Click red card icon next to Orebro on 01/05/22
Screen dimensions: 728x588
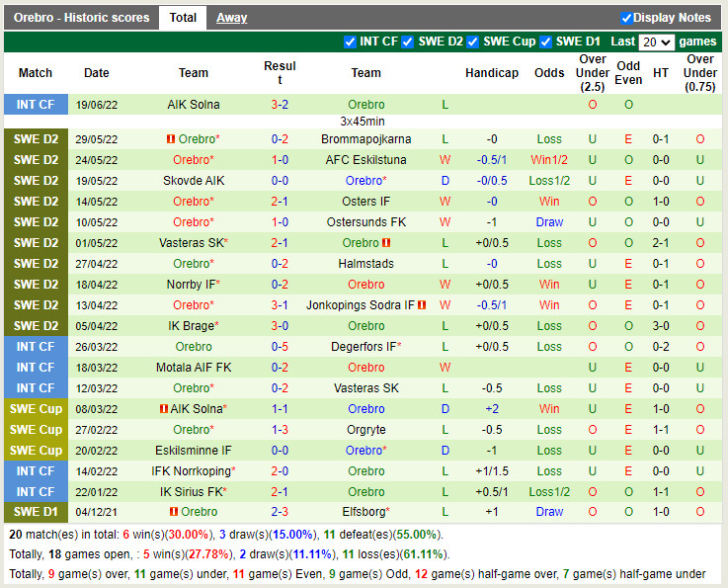tap(386, 243)
